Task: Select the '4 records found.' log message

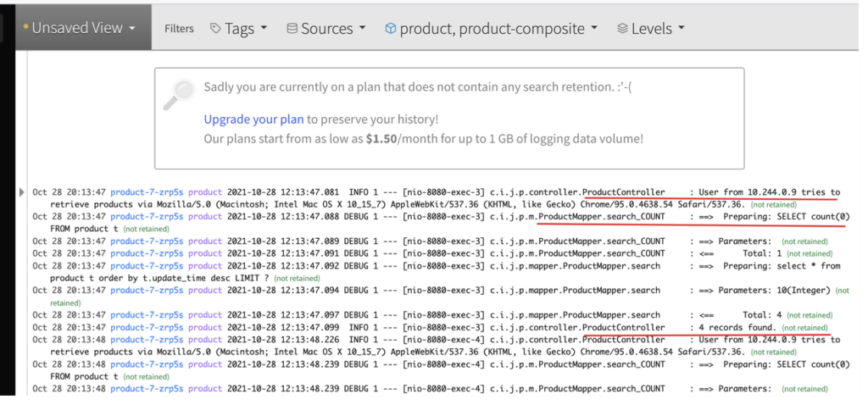Action: click(737, 327)
